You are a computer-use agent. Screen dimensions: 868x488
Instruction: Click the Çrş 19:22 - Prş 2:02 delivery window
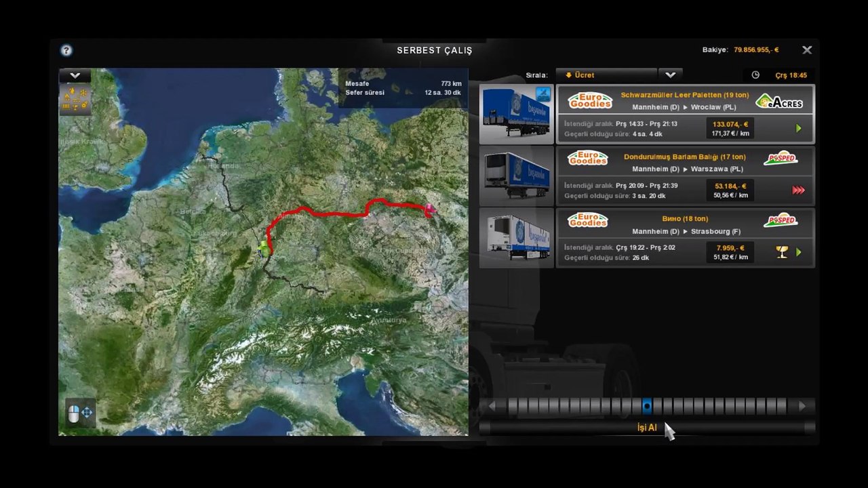click(646, 247)
